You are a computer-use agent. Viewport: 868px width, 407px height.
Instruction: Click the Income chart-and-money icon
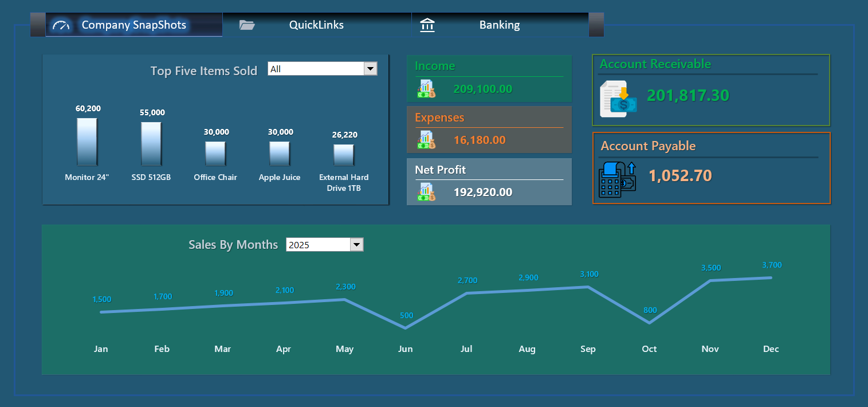(427, 89)
